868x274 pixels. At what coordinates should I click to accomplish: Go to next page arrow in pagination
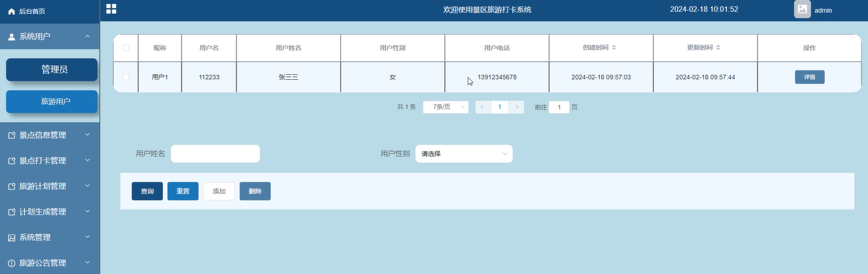click(516, 107)
